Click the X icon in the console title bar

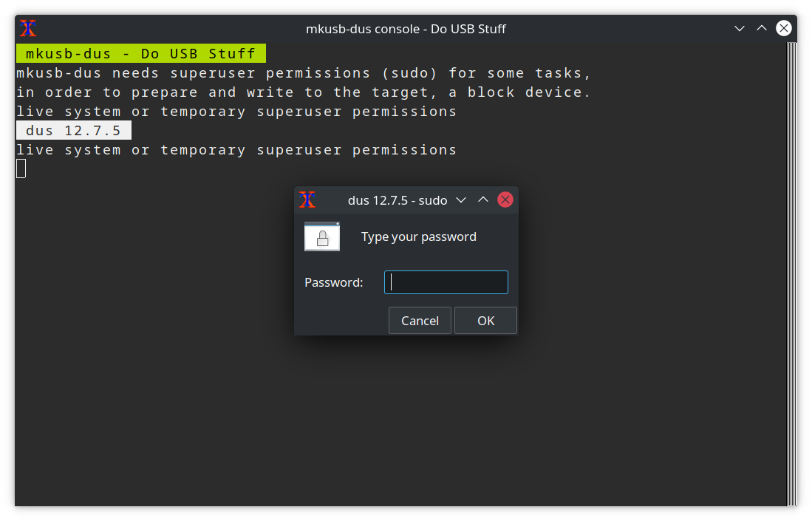tap(28, 29)
